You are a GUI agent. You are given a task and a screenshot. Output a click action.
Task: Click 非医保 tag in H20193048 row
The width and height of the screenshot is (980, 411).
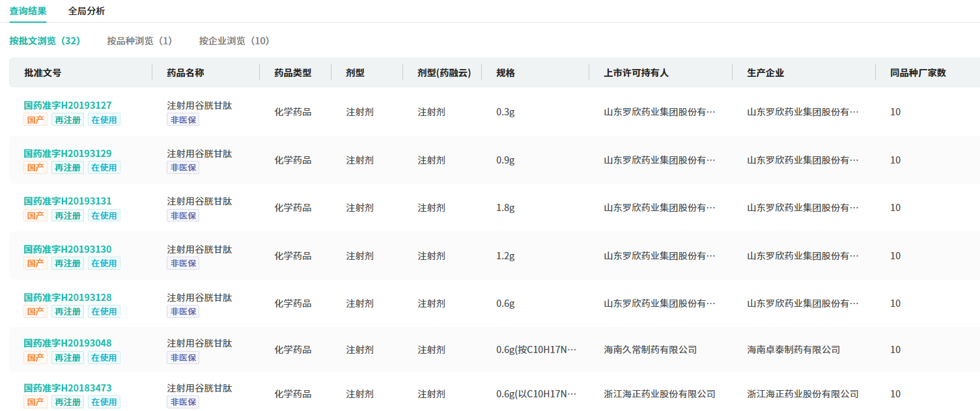[183, 358]
